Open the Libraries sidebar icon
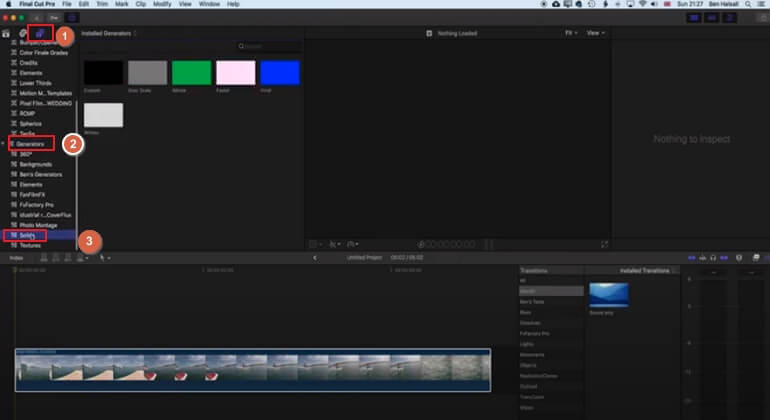This screenshot has width=770, height=420. (x=6, y=33)
